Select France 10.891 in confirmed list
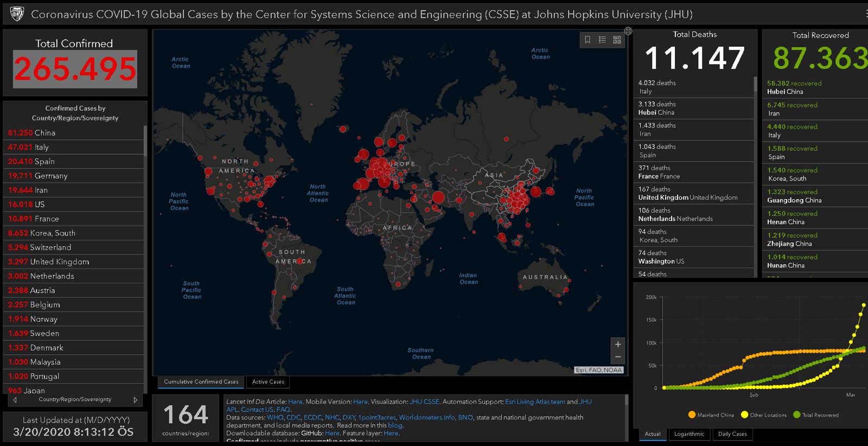868x446 pixels. tap(73, 219)
